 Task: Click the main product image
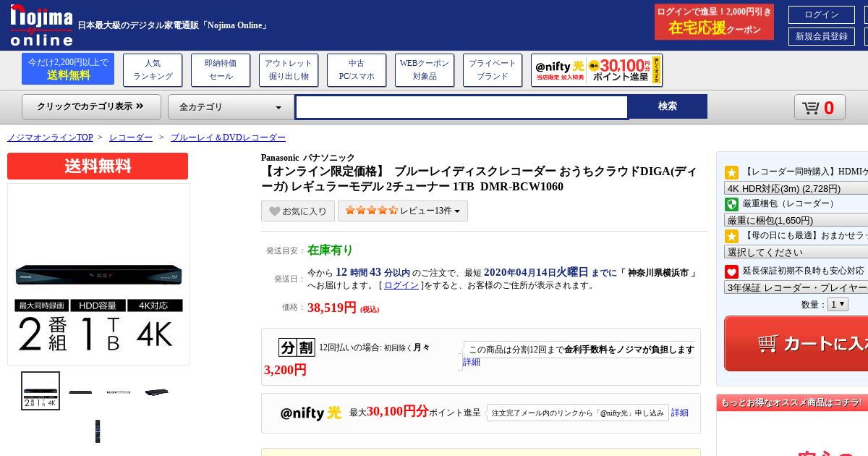[x=98, y=274]
